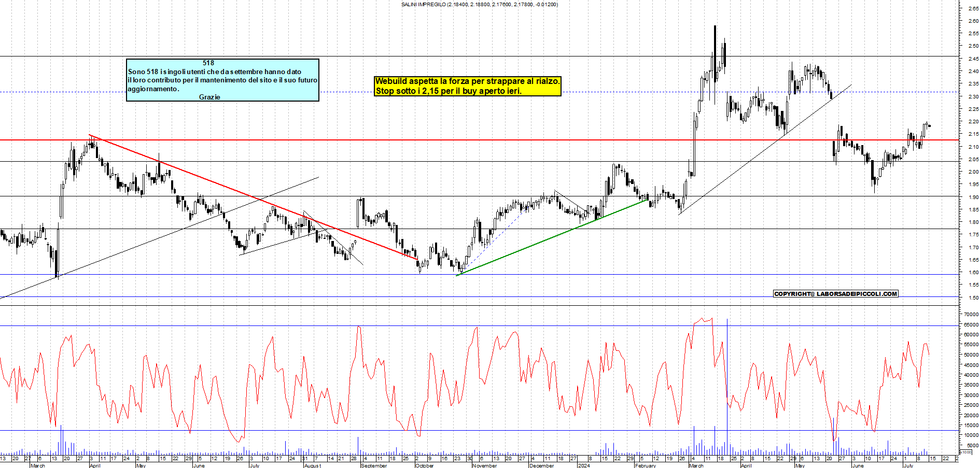Click the 25000 volume axis label
Image resolution: width=980 pixels, height=468 pixels.
971,405
